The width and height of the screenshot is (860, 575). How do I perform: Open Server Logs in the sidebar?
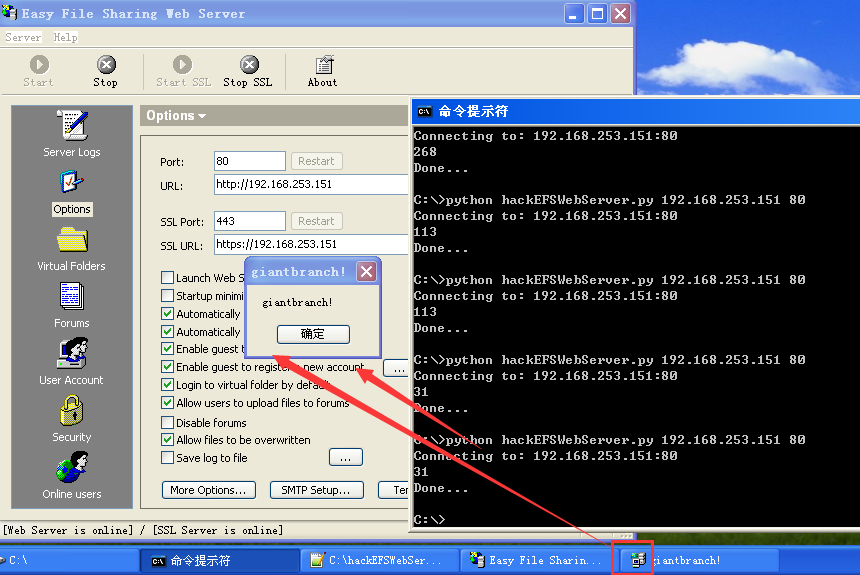(x=72, y=134)
